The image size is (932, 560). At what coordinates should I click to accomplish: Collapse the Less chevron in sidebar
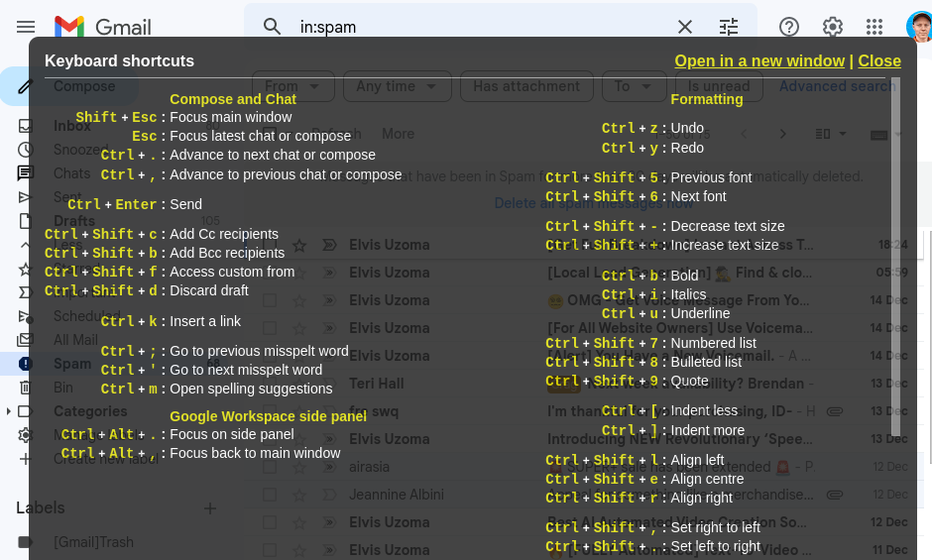pos(25,245)
